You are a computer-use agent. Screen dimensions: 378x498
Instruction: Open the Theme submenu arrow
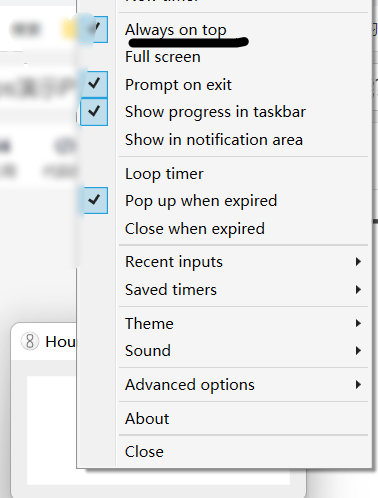click(x=358, y=323)
